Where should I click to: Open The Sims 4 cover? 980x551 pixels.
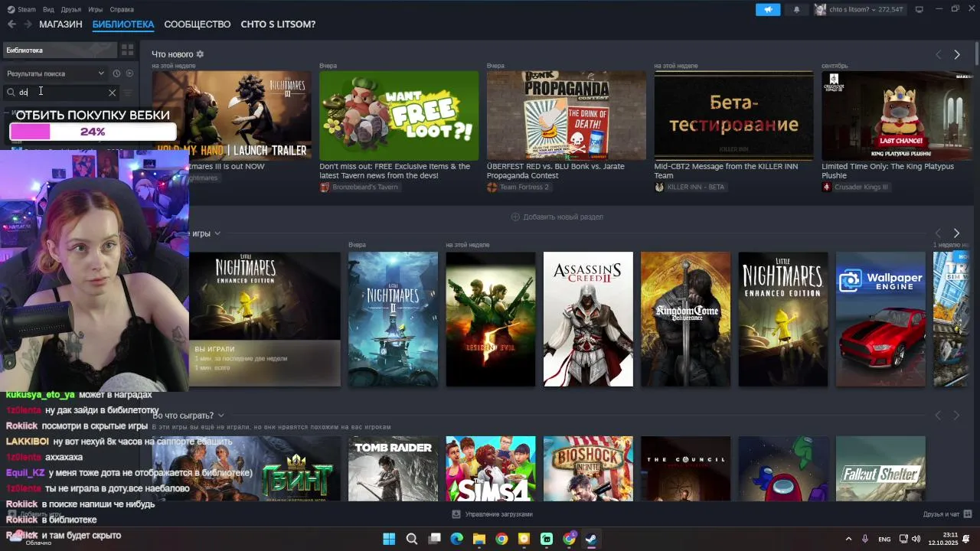[x=491, y=468]
